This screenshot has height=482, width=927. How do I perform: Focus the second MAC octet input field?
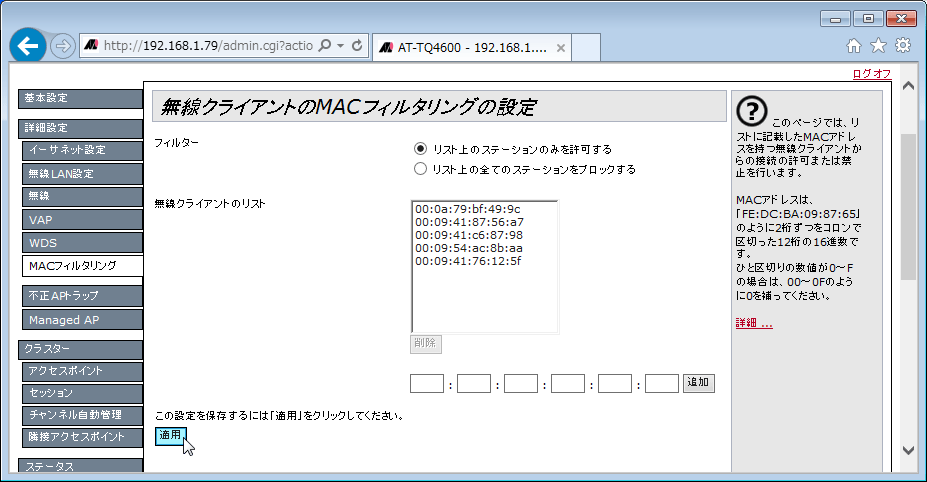click(474, 383)
